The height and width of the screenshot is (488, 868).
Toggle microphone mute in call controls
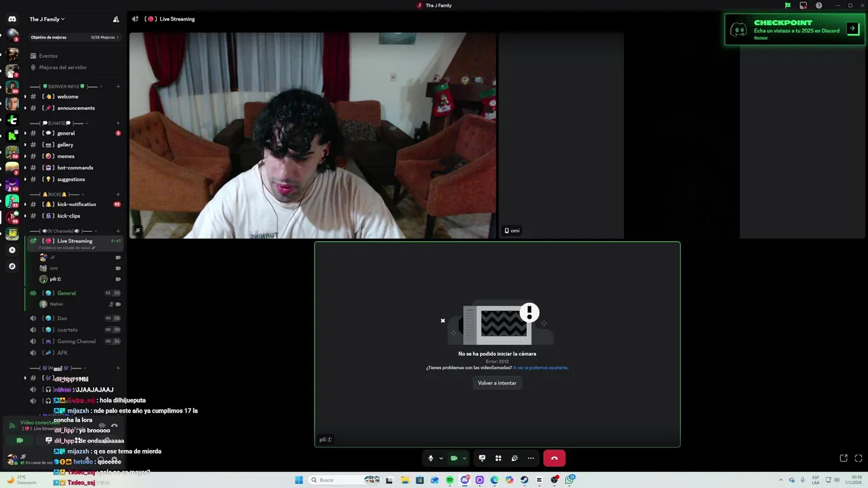pyautogui.click(x=430, y=458)
